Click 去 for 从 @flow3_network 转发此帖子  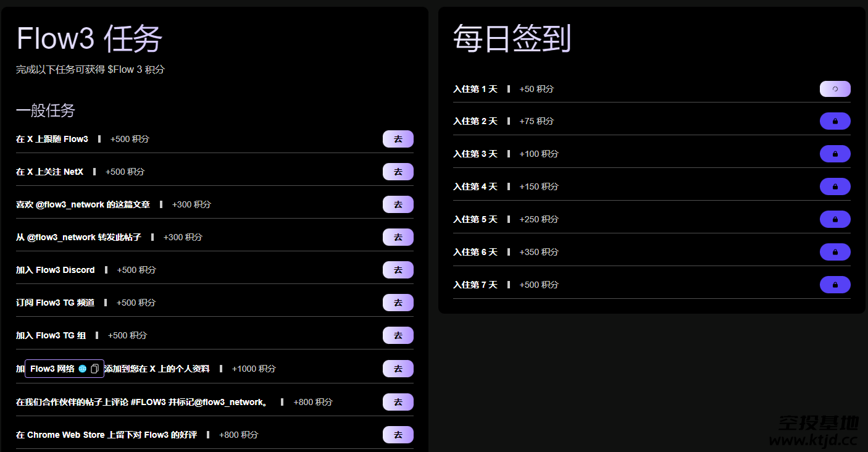[398, 237]
